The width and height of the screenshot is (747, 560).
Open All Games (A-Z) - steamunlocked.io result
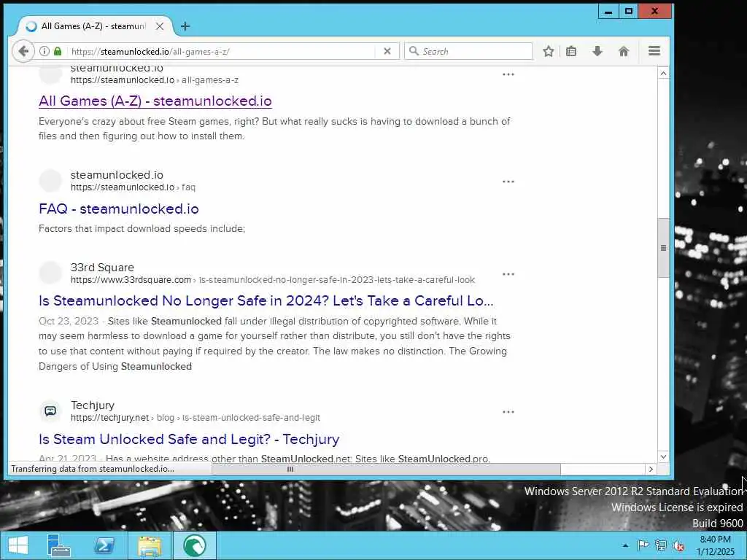click(x=155, y=101)
